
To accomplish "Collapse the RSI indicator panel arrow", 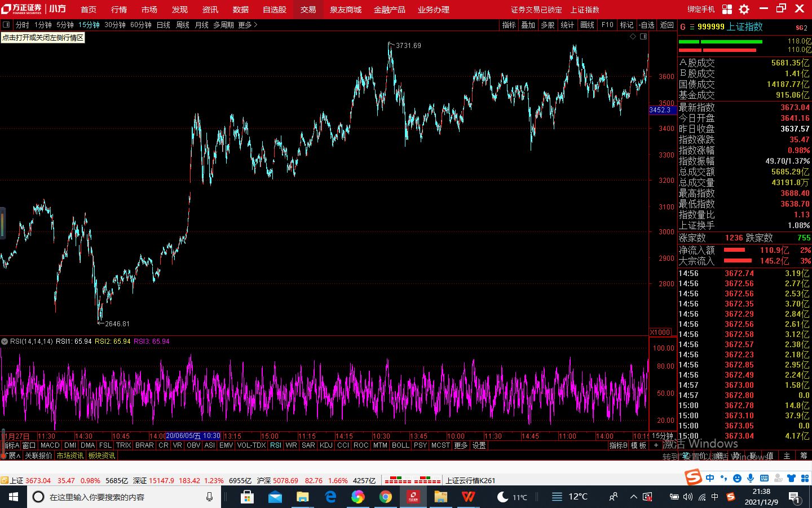I will [x=5, y=341].
